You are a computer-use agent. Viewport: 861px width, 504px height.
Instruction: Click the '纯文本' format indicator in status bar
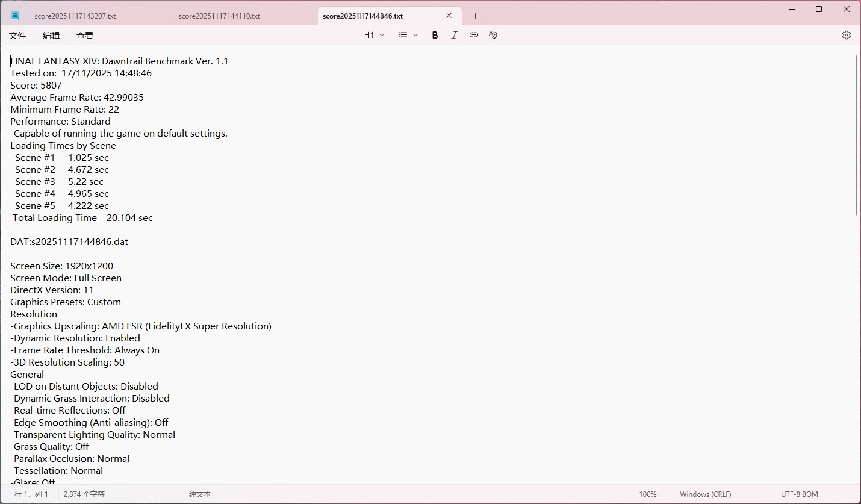coord(200,494)
